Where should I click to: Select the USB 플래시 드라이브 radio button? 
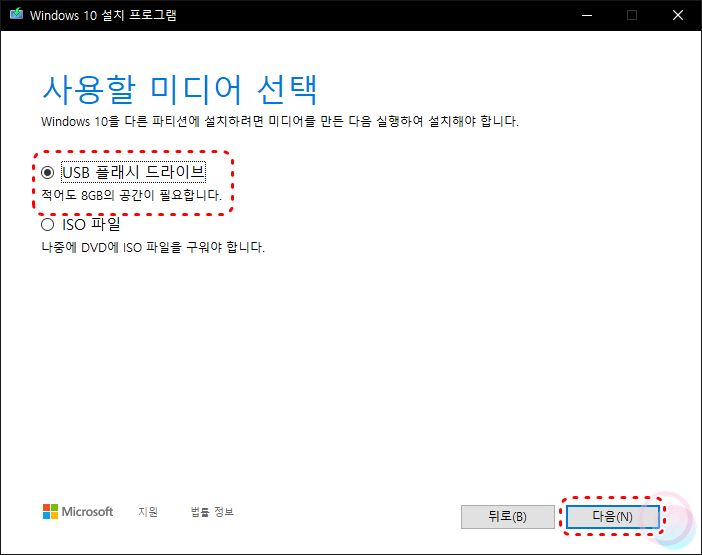pyautogui.click(x=47, y=172)
